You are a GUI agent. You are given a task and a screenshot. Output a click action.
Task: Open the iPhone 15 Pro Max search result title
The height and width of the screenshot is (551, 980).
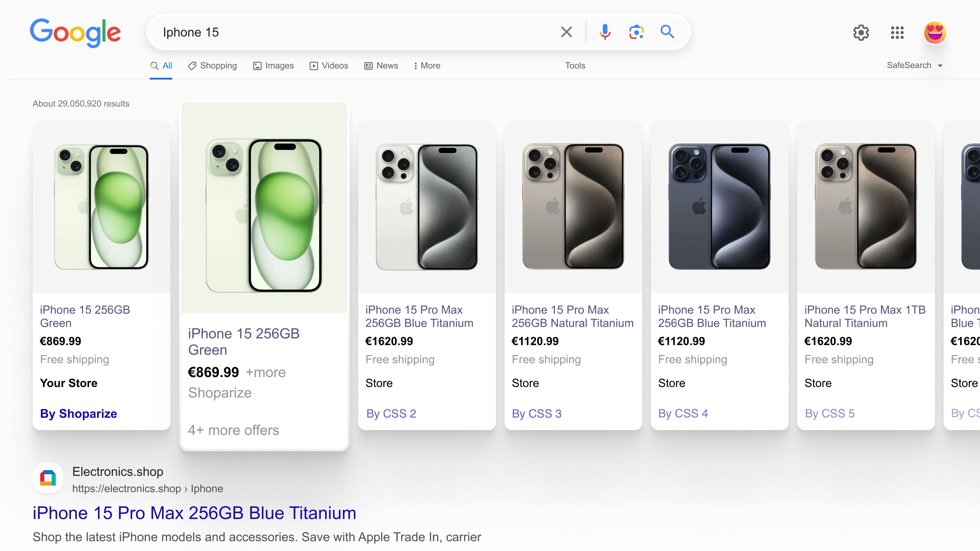pos(194,513)
